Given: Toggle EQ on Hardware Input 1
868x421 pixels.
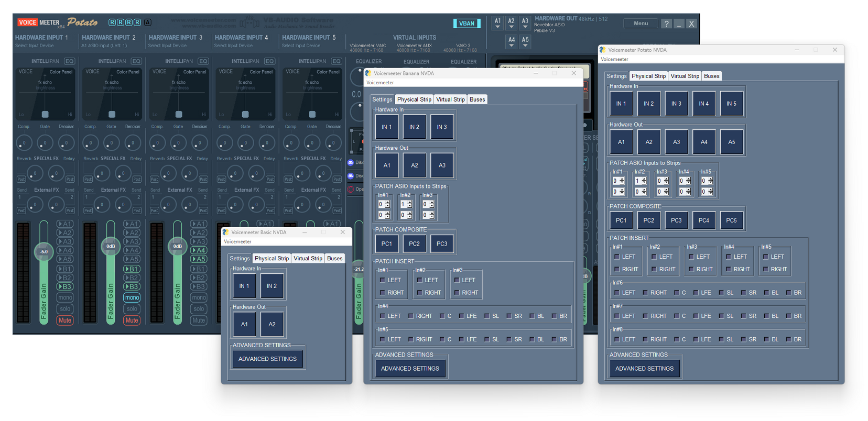Looking at the screenshot, I should 70,61.
